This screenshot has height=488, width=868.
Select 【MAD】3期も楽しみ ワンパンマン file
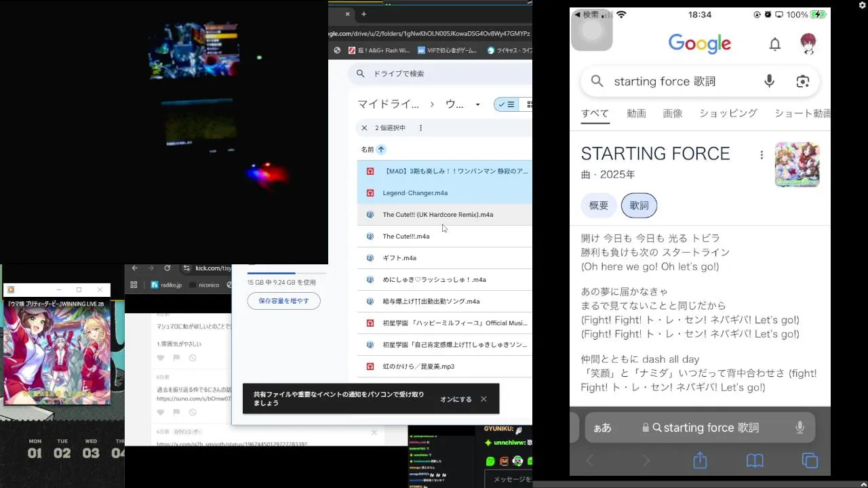[x=444, y=171]
